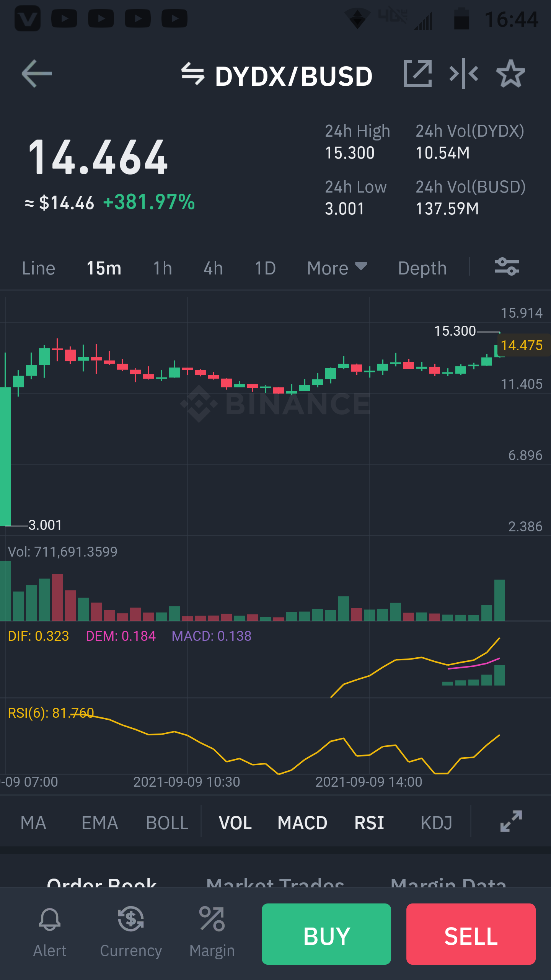
Task: Tap the Currency conversion icon
Action: pyautogui.click(x=131, y=919)
